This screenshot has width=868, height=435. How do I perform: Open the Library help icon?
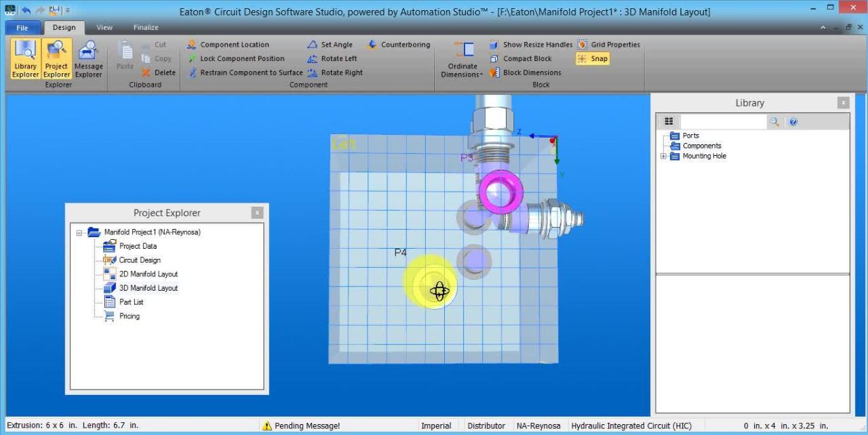click(793, 122)
